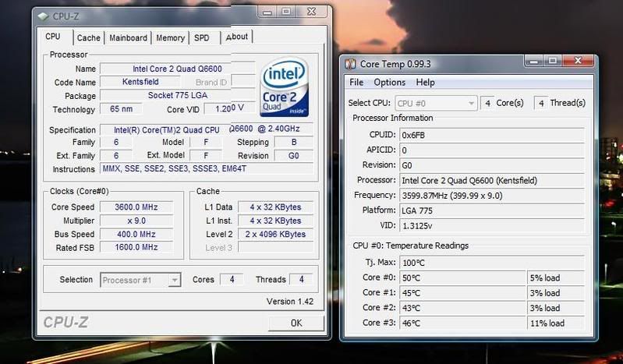Click the Core #0 load value 5% load
This screenshot has width=623, height=364.
556,277
